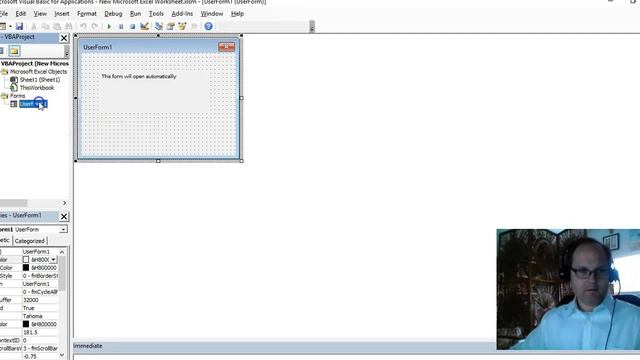Screen dimensions: 640x360
Task: Click the Break pause toolbar icon
Action: point(121,27)
